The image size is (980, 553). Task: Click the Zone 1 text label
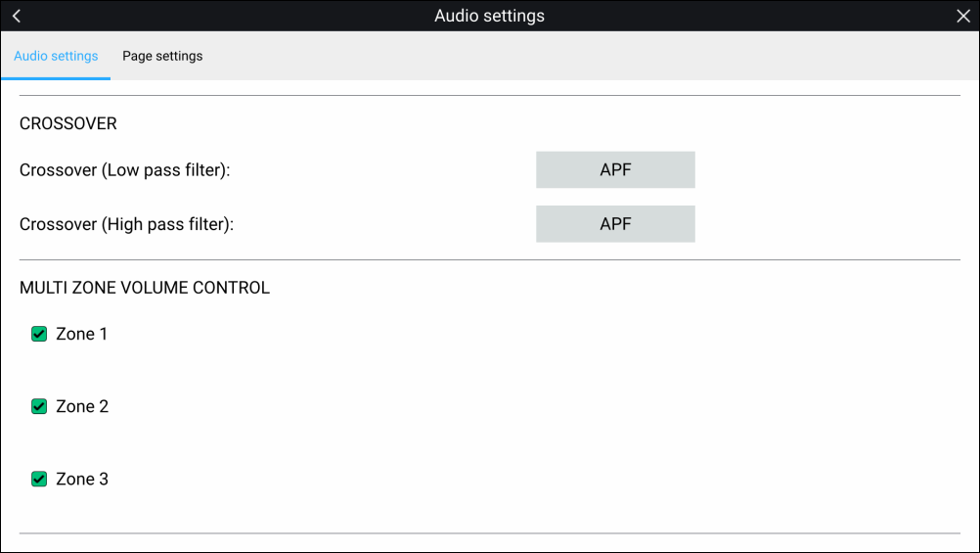coord(82,334)
